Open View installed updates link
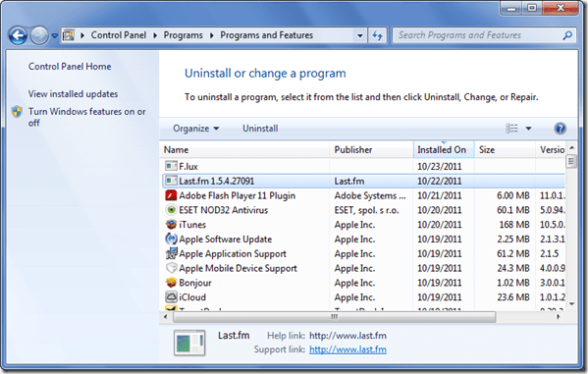Image resolution: width=588 pixels, height=374 pixels. [x=73, y=94]
